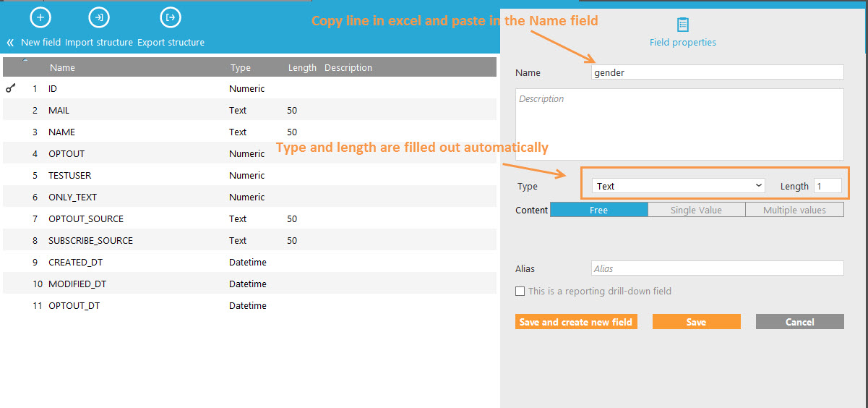This screenshot has height=408, width=868.
Task: Click Save and create new field
Action: pos(576,322)
